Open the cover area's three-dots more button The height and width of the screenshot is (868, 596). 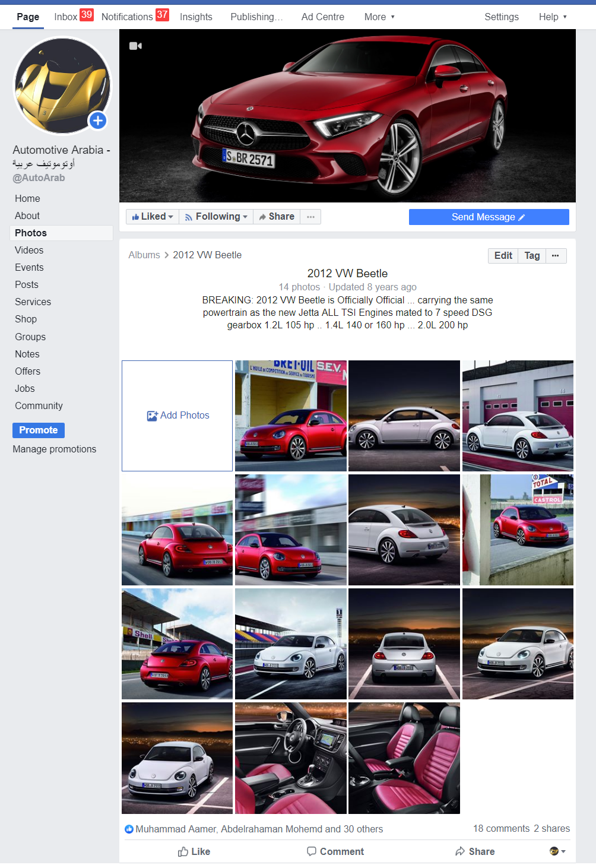(x=310, y=217)
